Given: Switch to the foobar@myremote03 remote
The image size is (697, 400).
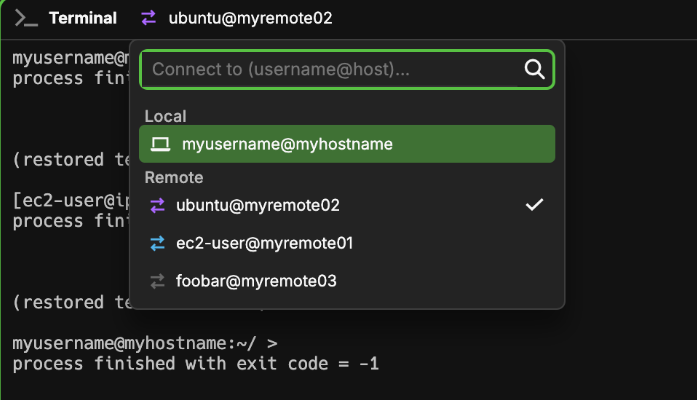Looking at the screenshot, I should 256,281.
